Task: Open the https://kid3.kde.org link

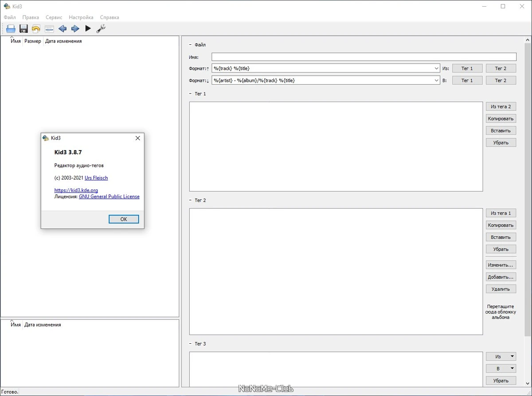Action: [x=76, y=190]
